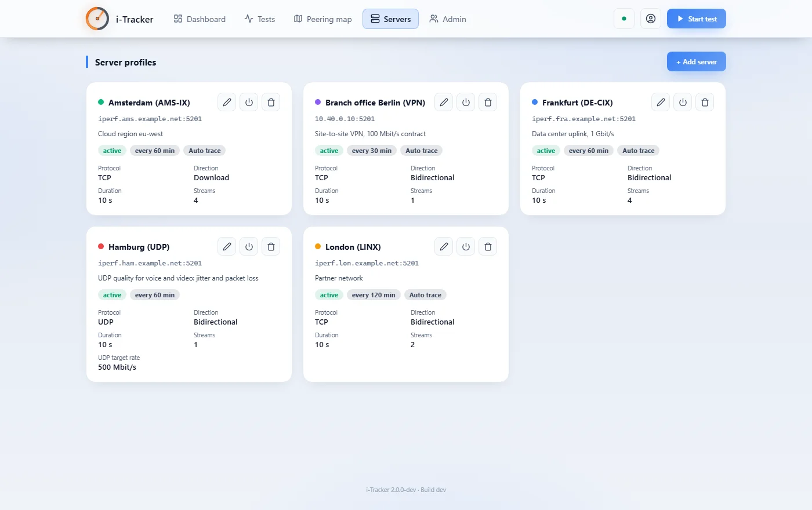Image resolution: width=812 pixels, height=510 pixels.
Task: Go to the Tests tab
Action: click(260, 19)
